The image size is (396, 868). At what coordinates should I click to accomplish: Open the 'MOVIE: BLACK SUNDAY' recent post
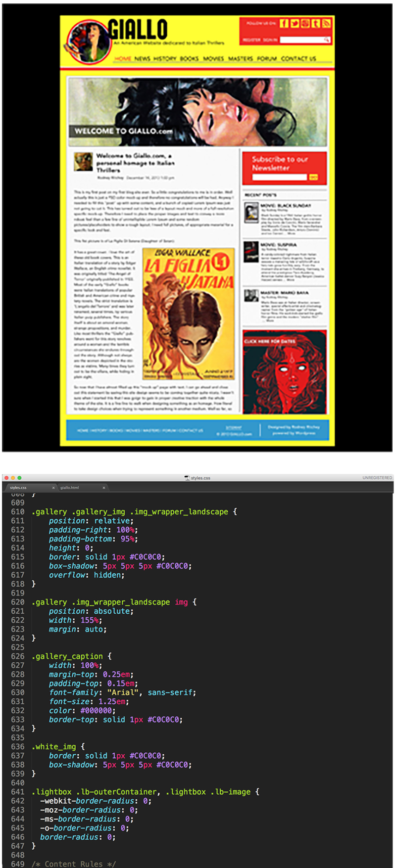point(286,205)
